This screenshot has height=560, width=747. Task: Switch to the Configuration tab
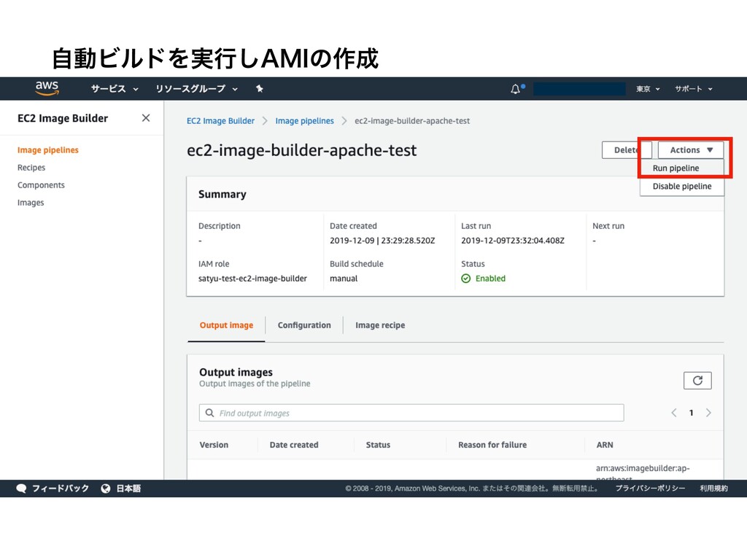(304, 325)
